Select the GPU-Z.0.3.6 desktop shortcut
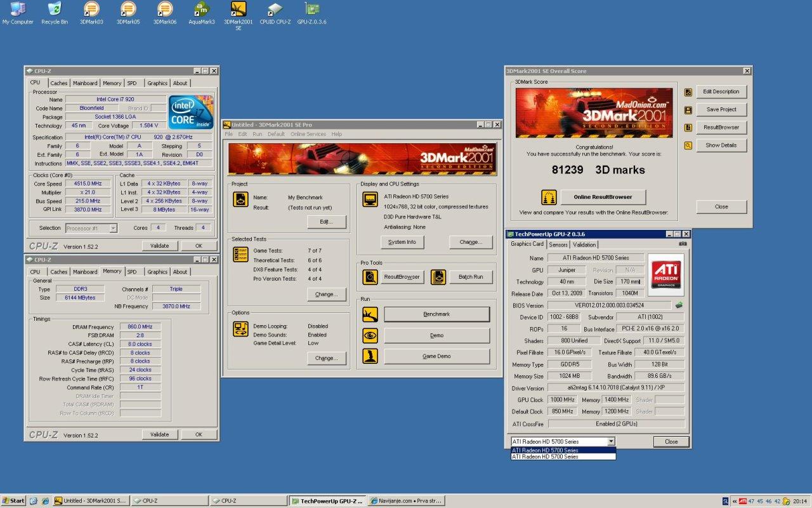This screenshot has width=812, height=508. pyautogui.click(x=312, y=13)
